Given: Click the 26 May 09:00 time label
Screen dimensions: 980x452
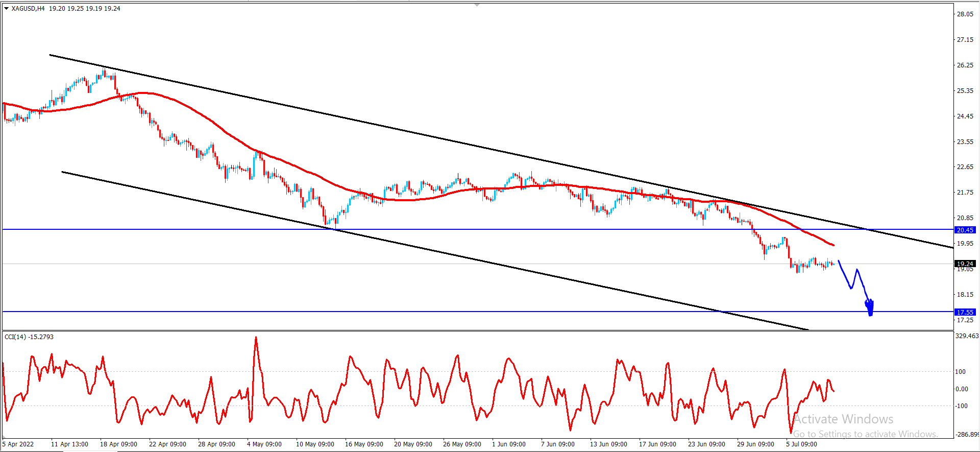Looking at the screenshot, I should click(462, 444).
